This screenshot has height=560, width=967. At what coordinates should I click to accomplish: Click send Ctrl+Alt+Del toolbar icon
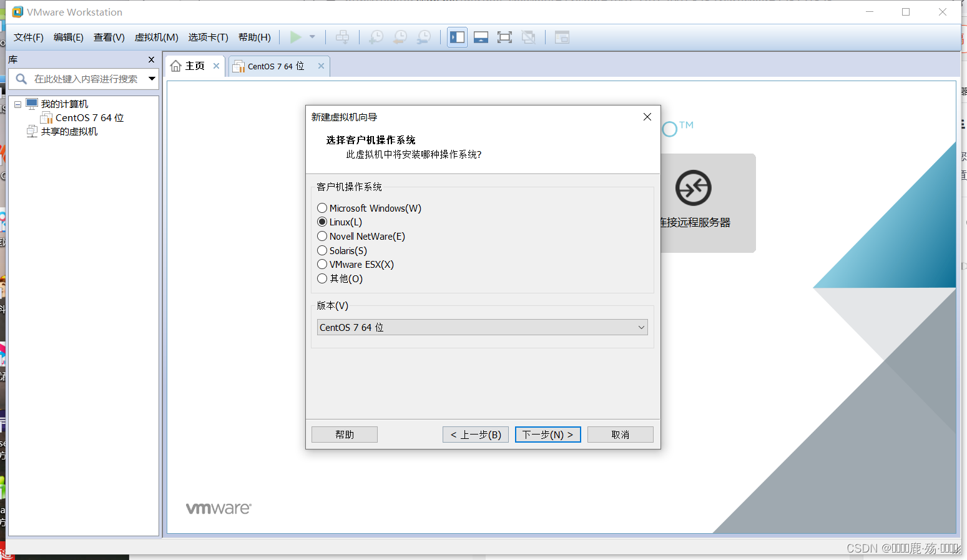[342, 37]
